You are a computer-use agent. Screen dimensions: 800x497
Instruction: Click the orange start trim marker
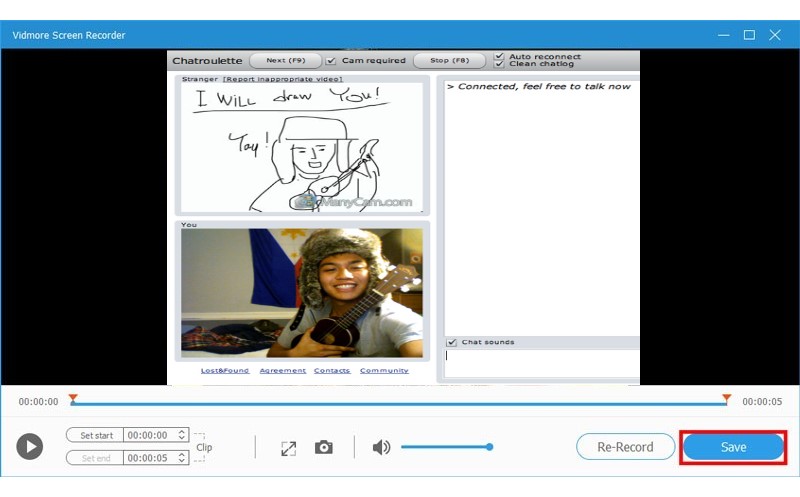tap(73, 399)
